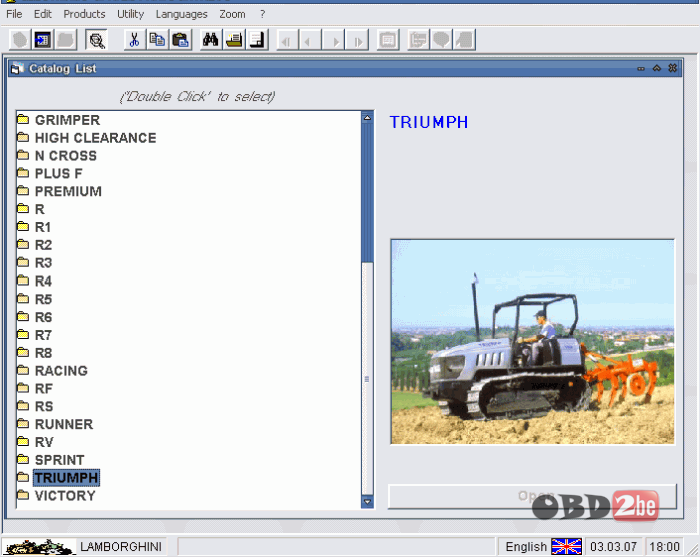Select the N CROSS catalog entry

[66, 156]
